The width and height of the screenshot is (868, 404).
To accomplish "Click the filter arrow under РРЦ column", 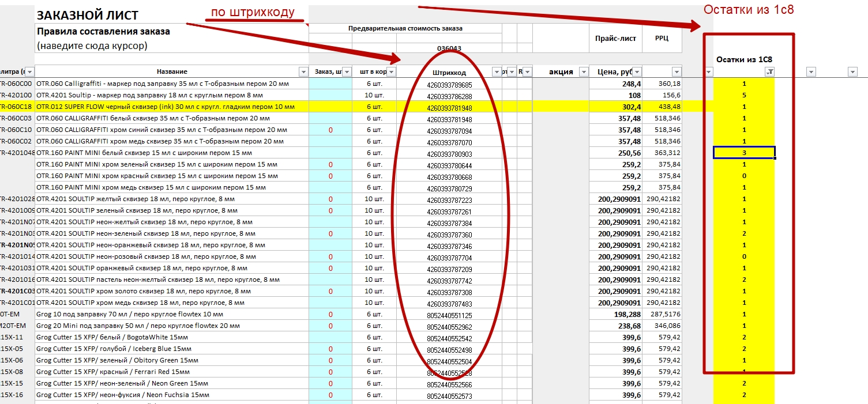I will [676, 71].
